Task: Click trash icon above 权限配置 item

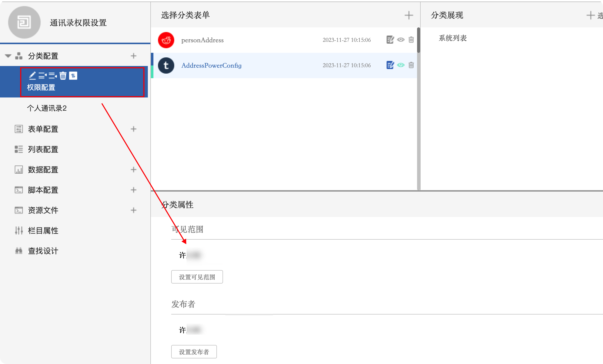Action: tap(63, 76)
